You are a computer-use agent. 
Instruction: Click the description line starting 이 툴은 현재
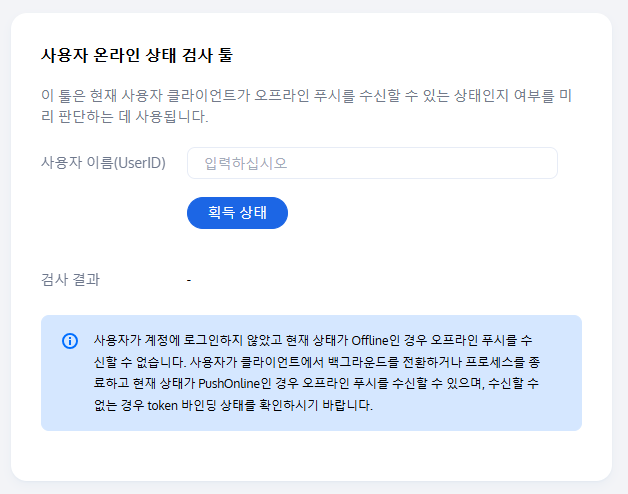pos(306,95)
